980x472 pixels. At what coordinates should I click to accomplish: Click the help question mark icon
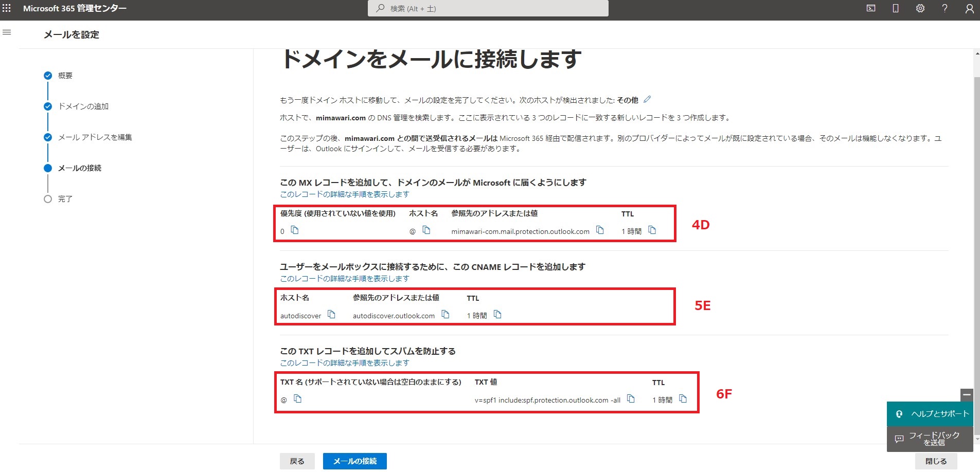945,8
